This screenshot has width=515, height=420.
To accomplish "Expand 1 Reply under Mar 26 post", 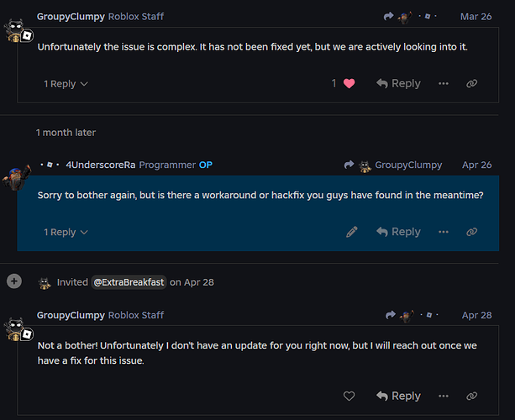I will [66, 84].
